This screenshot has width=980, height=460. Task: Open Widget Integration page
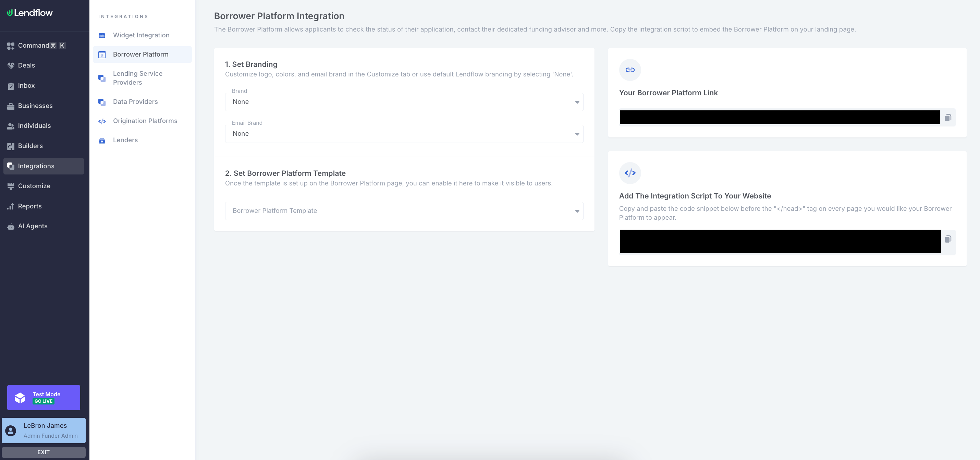coord(142,35)
